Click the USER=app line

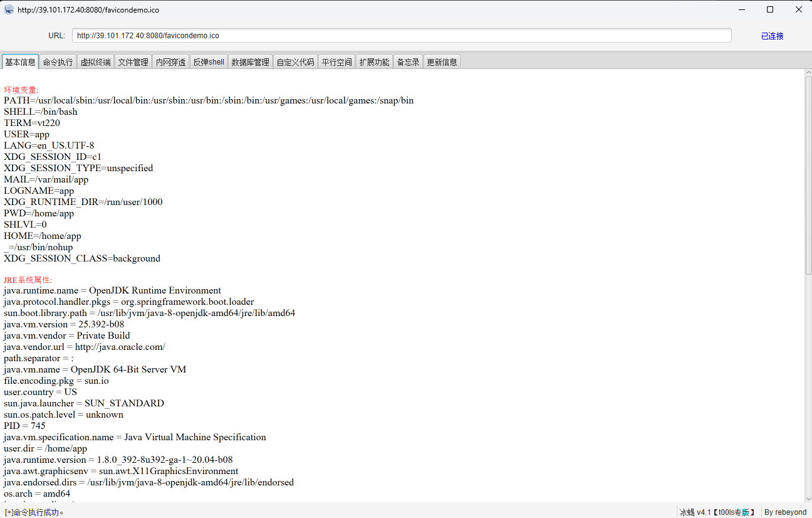tap(26, 134)
